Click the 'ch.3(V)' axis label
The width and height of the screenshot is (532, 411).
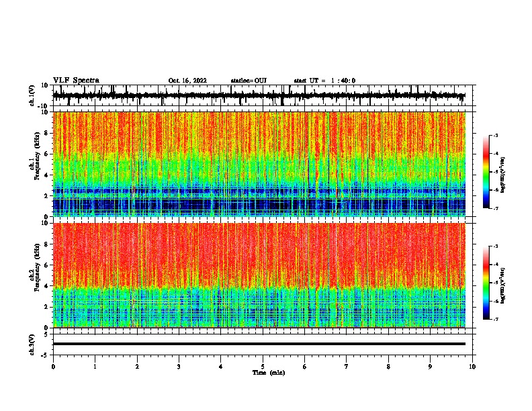(x=32, y=345)
